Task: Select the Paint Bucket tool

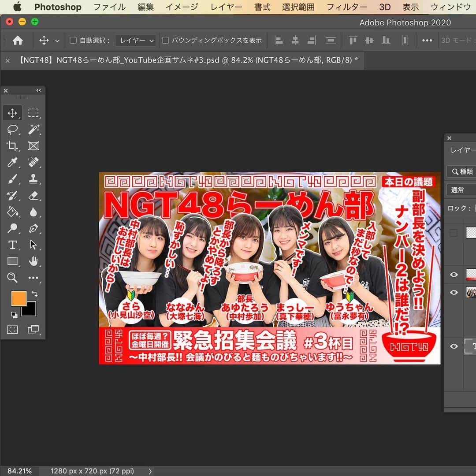Action: pos(12,212)
